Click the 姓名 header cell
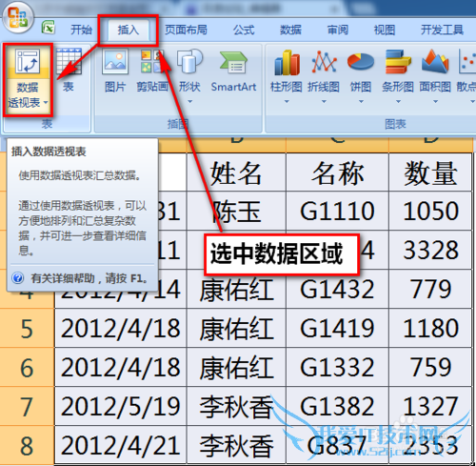Image resolution: width=476 pixels, height=466 pixels. pyautogui.click(x=236, y=172)
